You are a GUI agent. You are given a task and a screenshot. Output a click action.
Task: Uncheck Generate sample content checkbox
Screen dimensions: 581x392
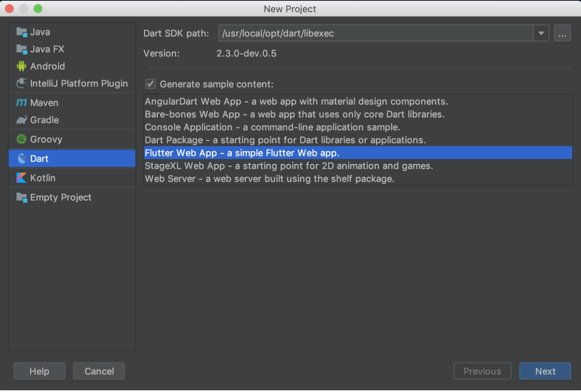pos(150,84)
